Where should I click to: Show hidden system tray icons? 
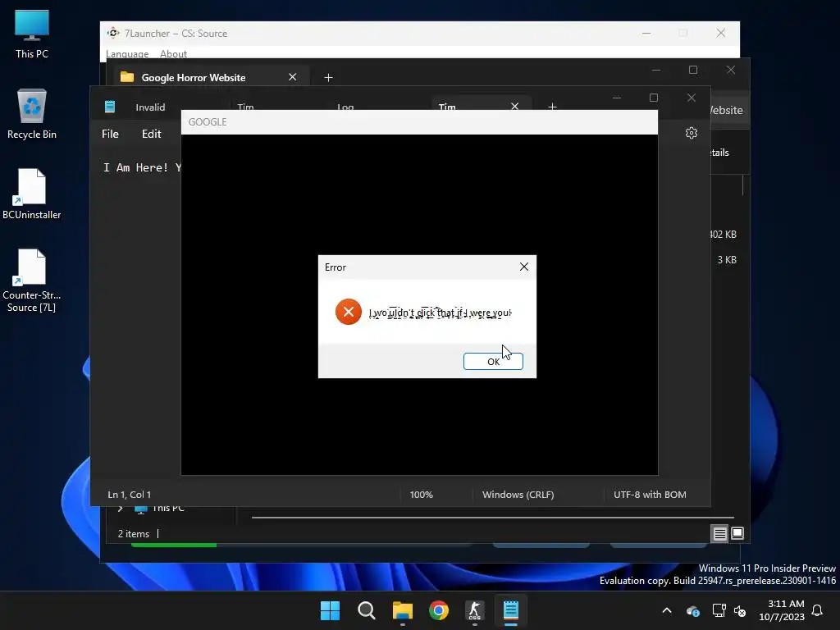[x=667, y=610]
